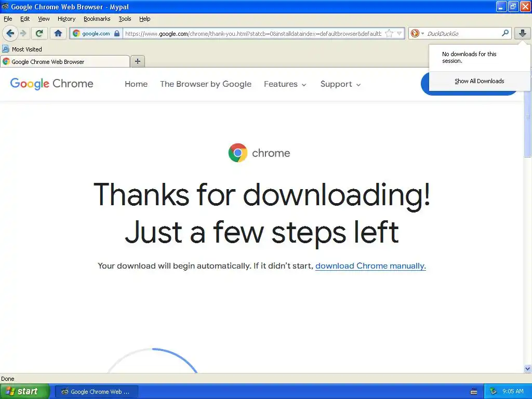Click the Forward arrow button
The width and height of the screenshot is (532, 399).
(x=23, y=33)
